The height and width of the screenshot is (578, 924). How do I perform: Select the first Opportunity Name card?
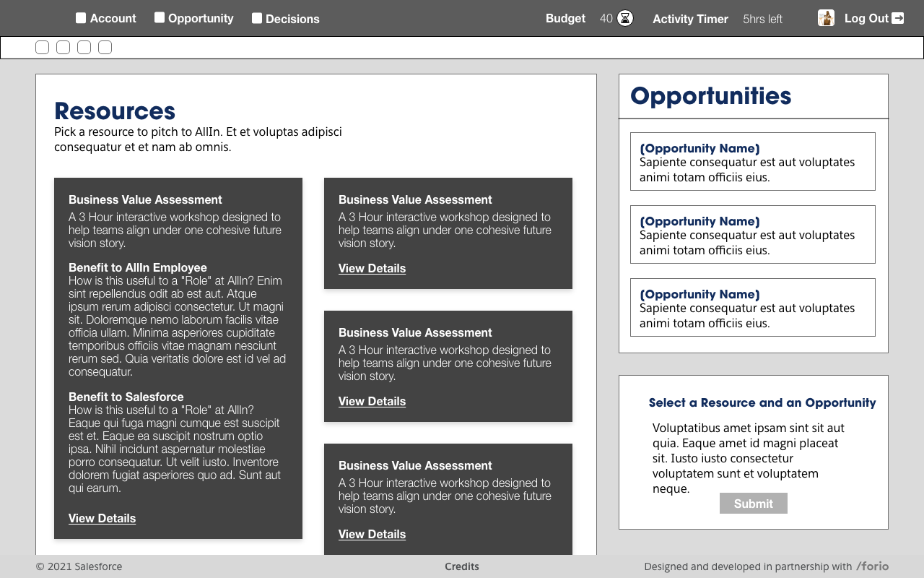pos(753,162)
